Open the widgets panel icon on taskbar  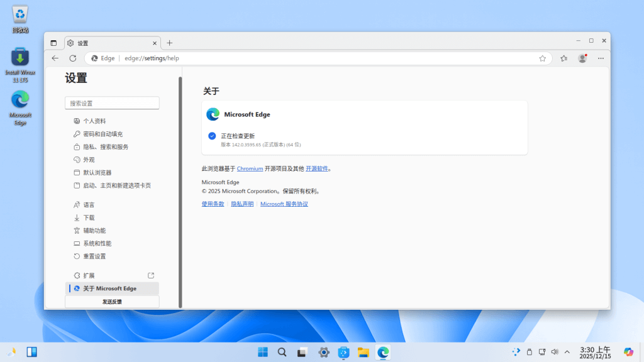point(31,352)
